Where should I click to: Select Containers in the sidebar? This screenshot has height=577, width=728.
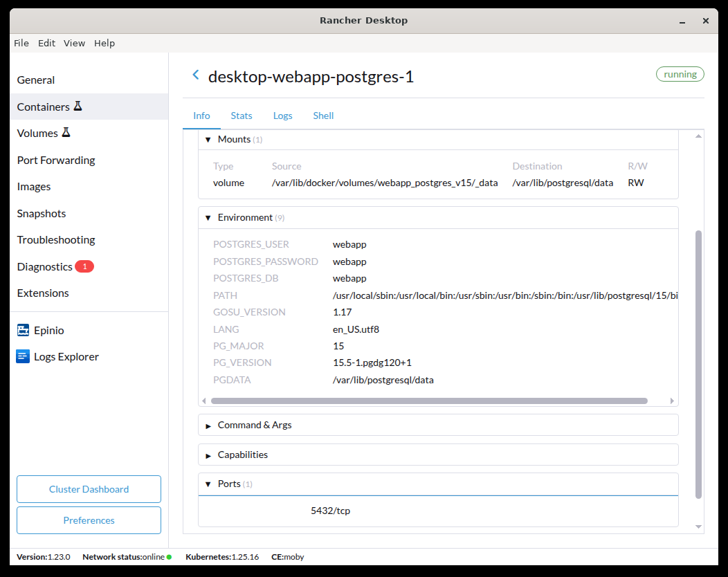point(89,107)
